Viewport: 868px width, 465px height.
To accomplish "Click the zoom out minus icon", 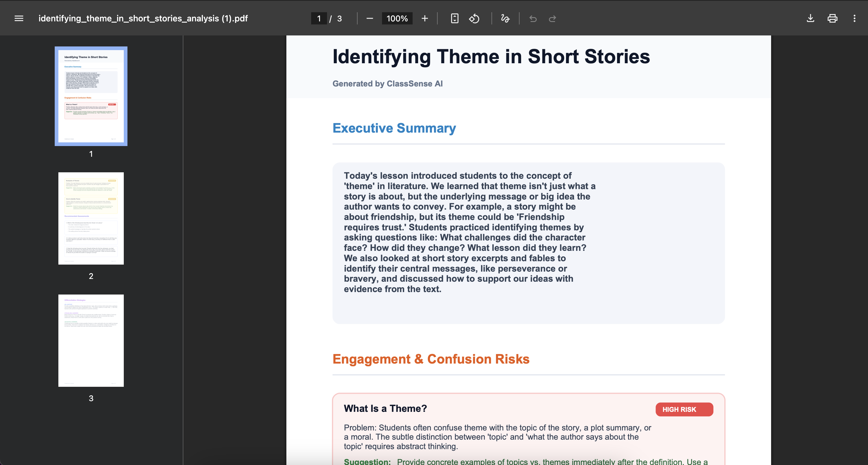I will click(x=370, y=19).
